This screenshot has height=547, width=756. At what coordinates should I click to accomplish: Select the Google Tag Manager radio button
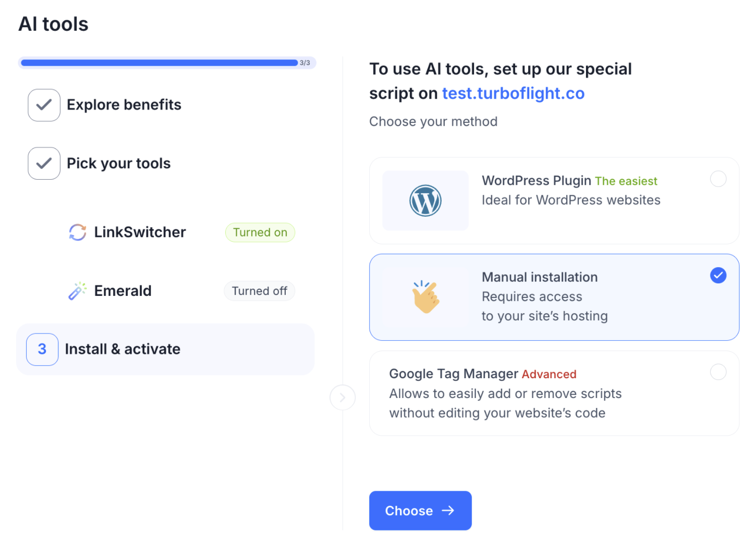point(718,372)
